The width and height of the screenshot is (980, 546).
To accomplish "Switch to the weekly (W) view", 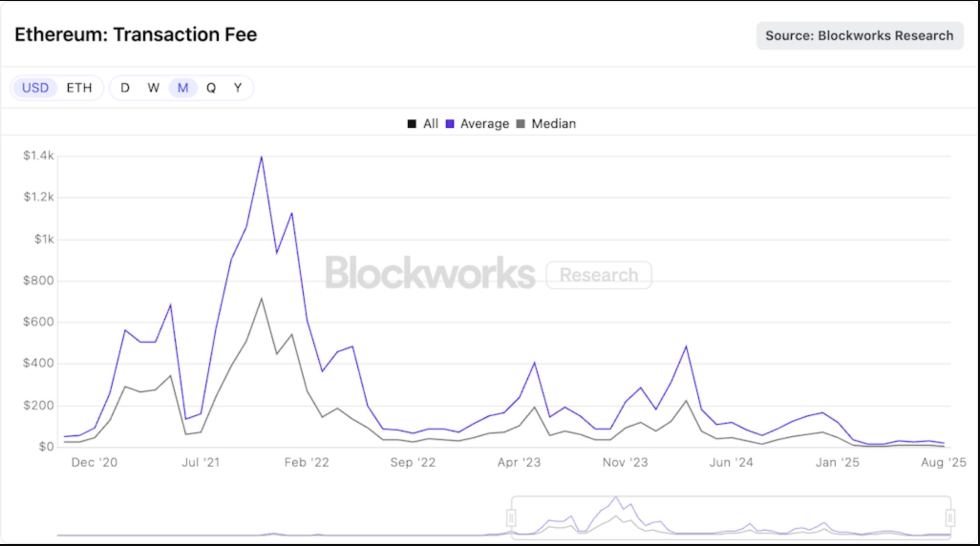I will pos(153,87).
